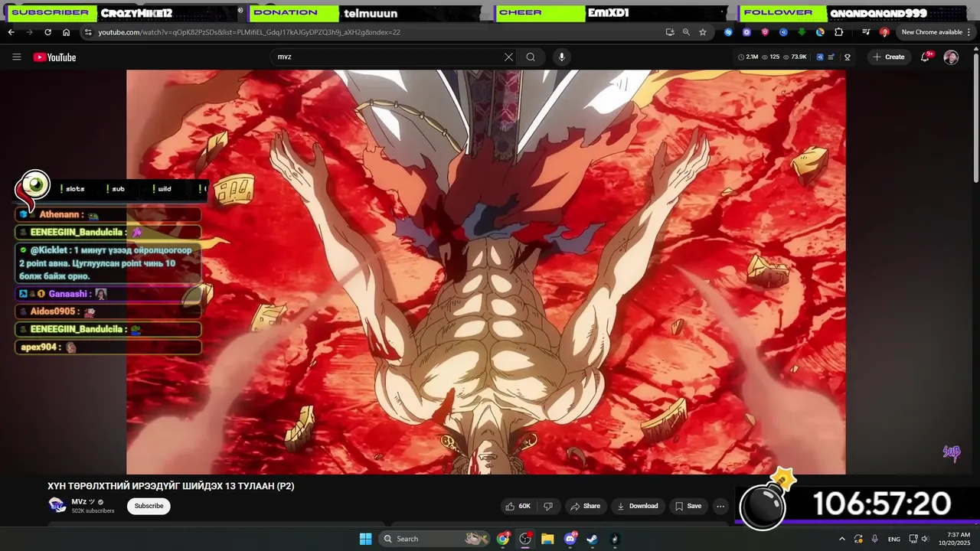This screenshot has height=551, width=980.
Task: Install app icon in address bar
Action: [x=670, y=32]
